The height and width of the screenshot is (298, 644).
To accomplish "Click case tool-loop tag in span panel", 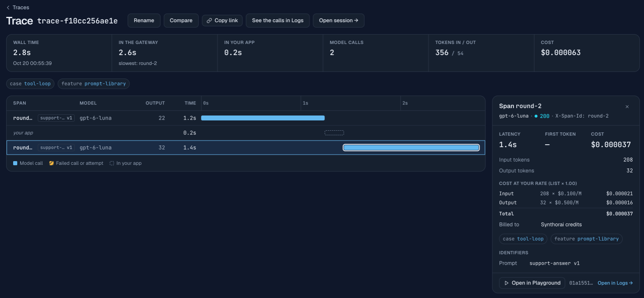I will (x=523, y=239).
